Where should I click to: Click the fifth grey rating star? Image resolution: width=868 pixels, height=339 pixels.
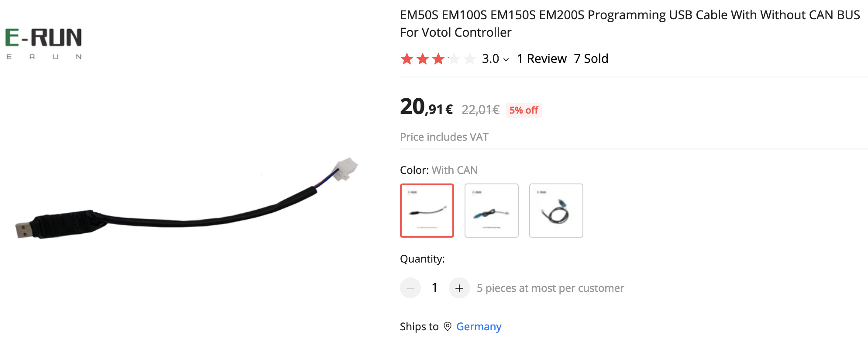click(470, 59)
